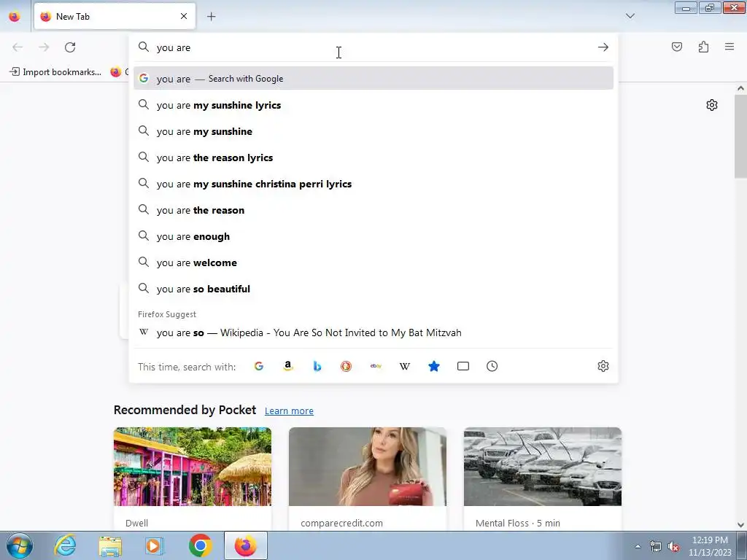The image size is (747, 560).
Task: Click Import bookmarks toolbar item
Action: pyautogui.click(x=55, y=72)
